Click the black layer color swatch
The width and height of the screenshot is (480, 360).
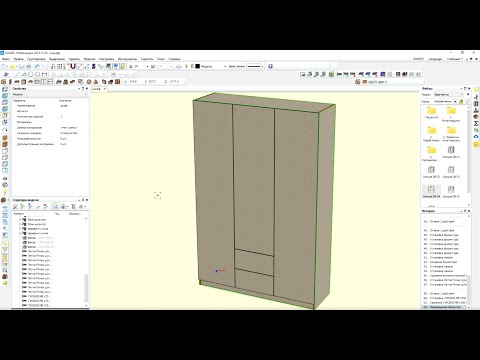tap(197, 66)
